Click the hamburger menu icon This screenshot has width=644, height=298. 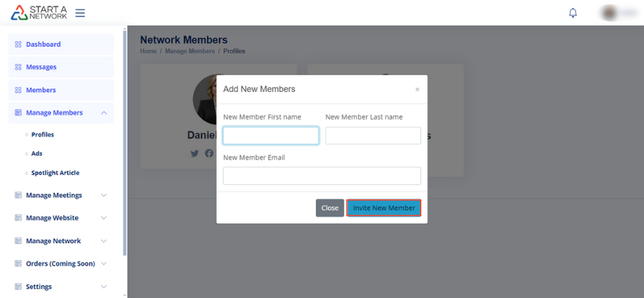click(x=80, y=13)
